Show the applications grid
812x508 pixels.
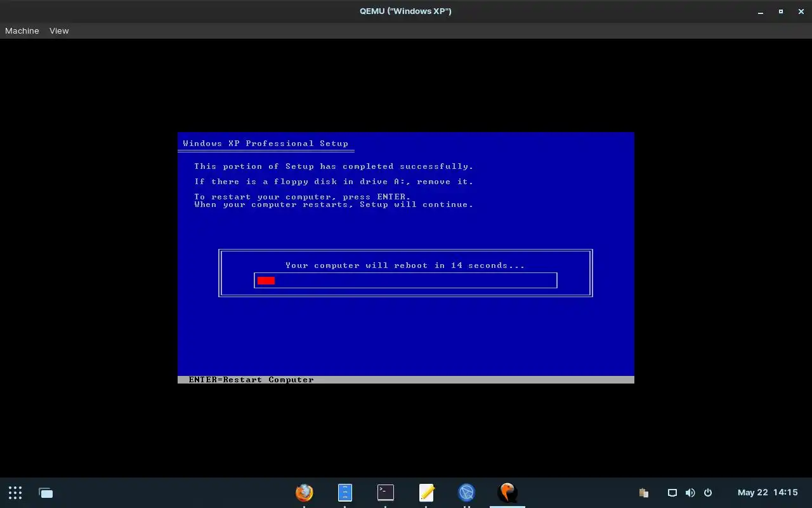pyautogui.click(x=15, y=492)
